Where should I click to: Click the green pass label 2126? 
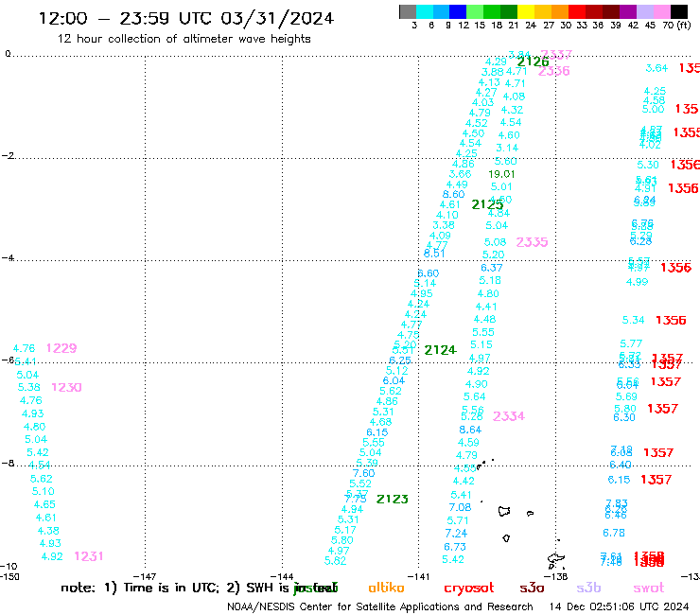pos(533,61)
